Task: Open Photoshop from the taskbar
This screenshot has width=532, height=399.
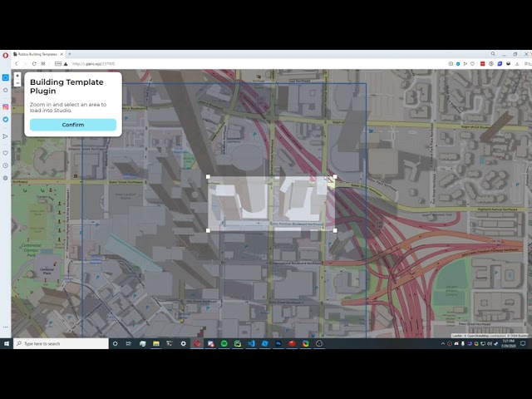Action: click(278, 343)
